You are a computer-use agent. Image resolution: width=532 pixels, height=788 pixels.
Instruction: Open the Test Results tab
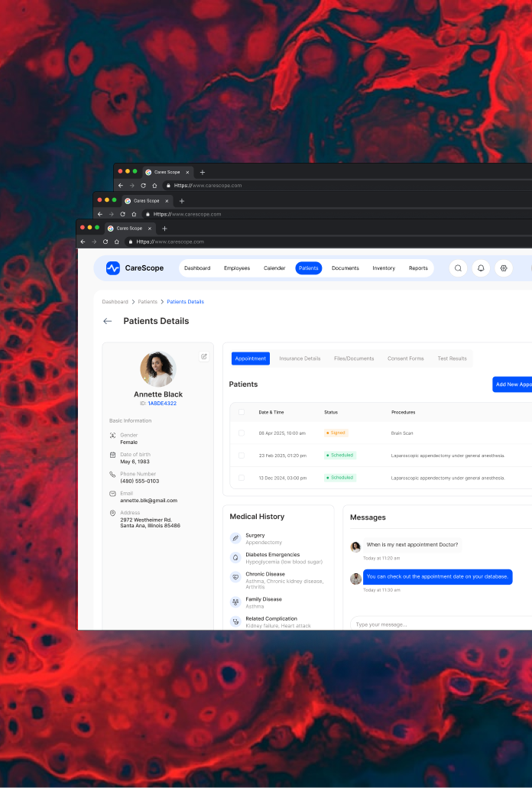pos(452,358)
